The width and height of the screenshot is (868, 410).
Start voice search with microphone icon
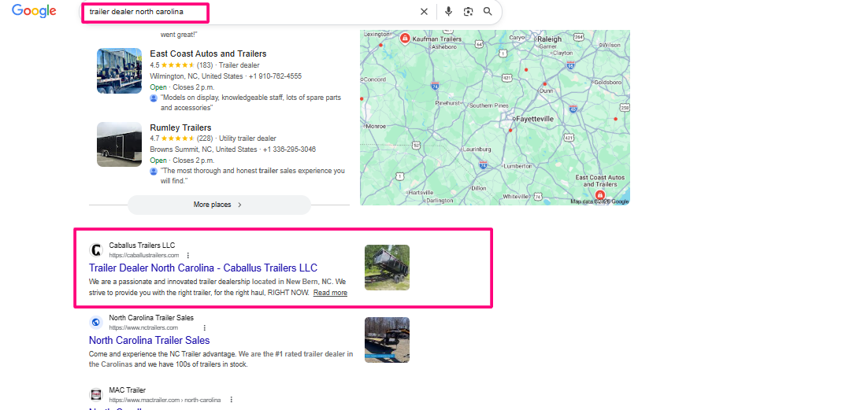pos(448,12)
